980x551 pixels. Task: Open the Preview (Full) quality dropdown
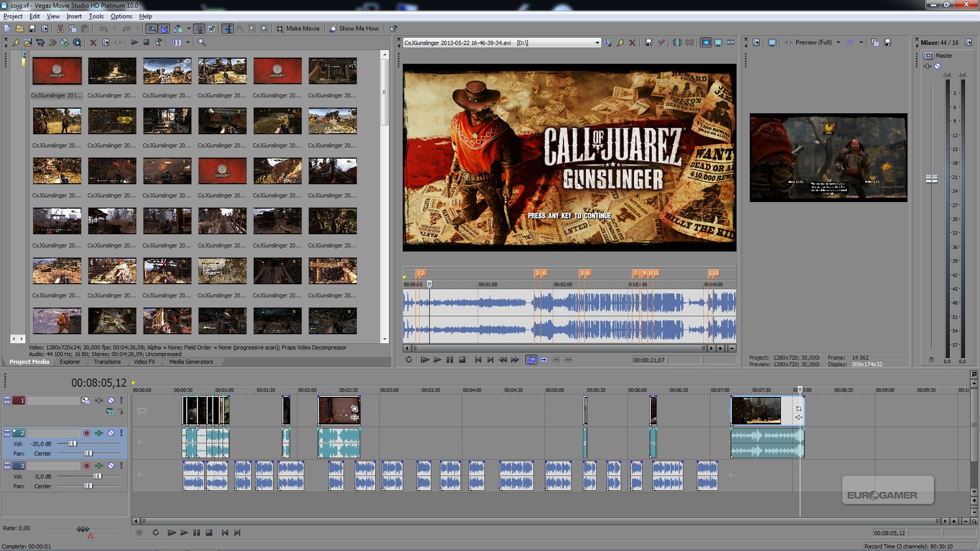tap(838, 42)
